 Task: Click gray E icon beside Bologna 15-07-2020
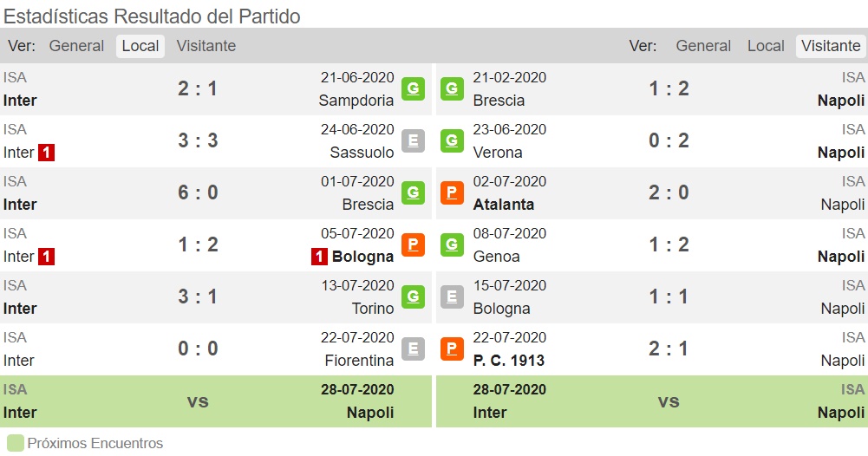[x=452, y=296]
